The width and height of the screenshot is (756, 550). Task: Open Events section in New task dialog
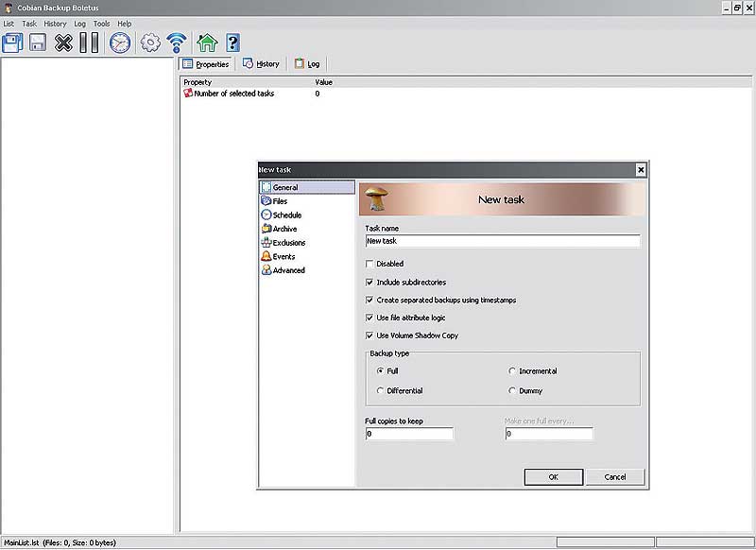[278, 256]
